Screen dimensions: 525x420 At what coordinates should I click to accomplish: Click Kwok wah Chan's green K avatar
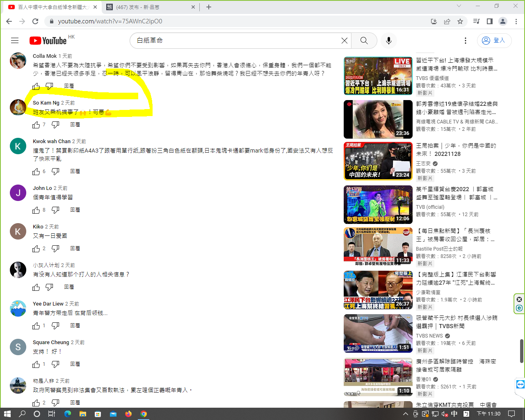point(18,146)
